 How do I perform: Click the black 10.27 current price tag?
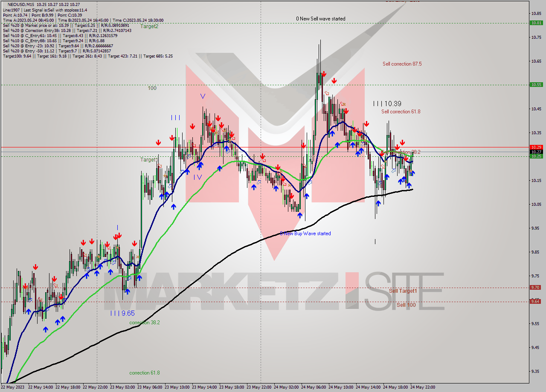[536, 152]
